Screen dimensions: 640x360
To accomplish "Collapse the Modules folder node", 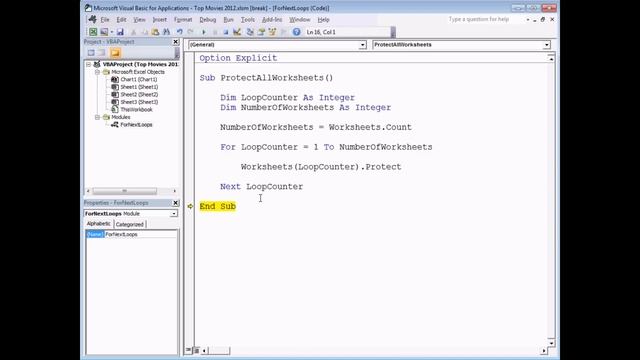I will coord(98,117).
